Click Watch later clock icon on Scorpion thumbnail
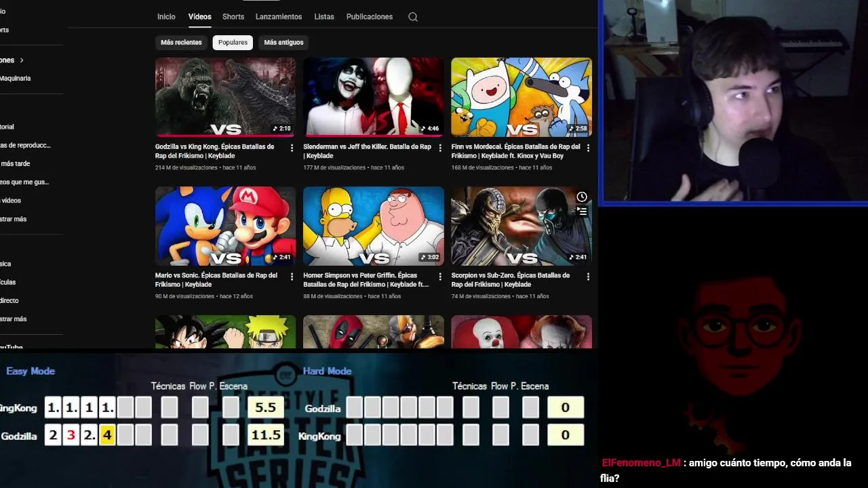Viewport: 868px width, 488px height. [x=582, y=197]
